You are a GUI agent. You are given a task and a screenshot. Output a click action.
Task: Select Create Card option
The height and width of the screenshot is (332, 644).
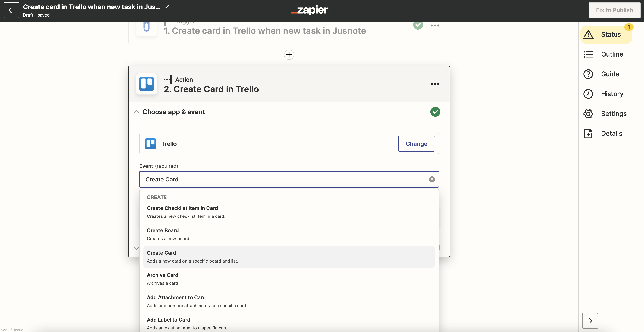[x=289, y=257]
